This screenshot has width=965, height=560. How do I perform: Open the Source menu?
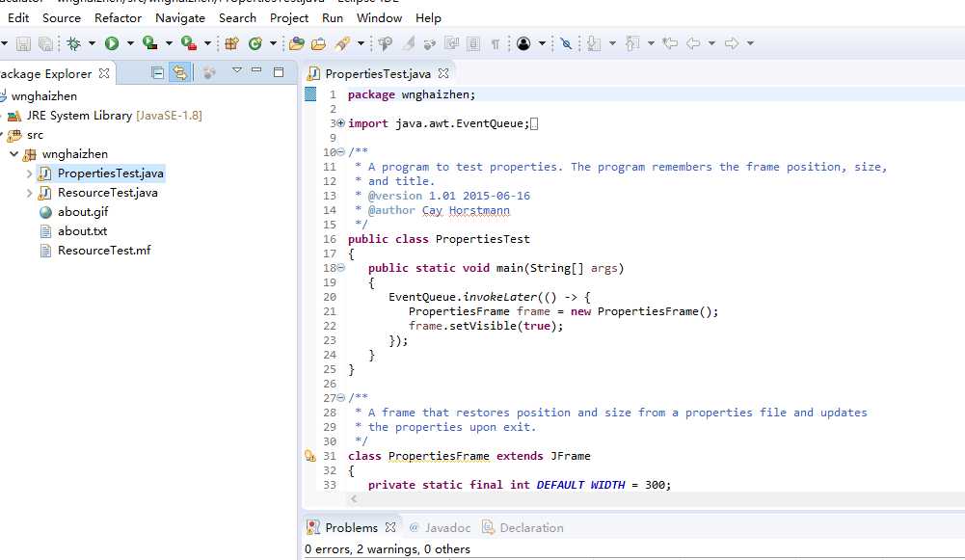pos(62,18)
